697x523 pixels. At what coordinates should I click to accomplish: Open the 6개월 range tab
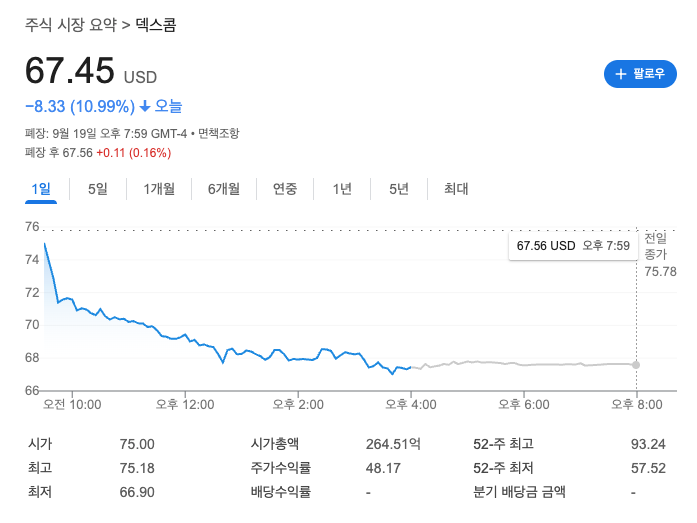tap(224, 189)
